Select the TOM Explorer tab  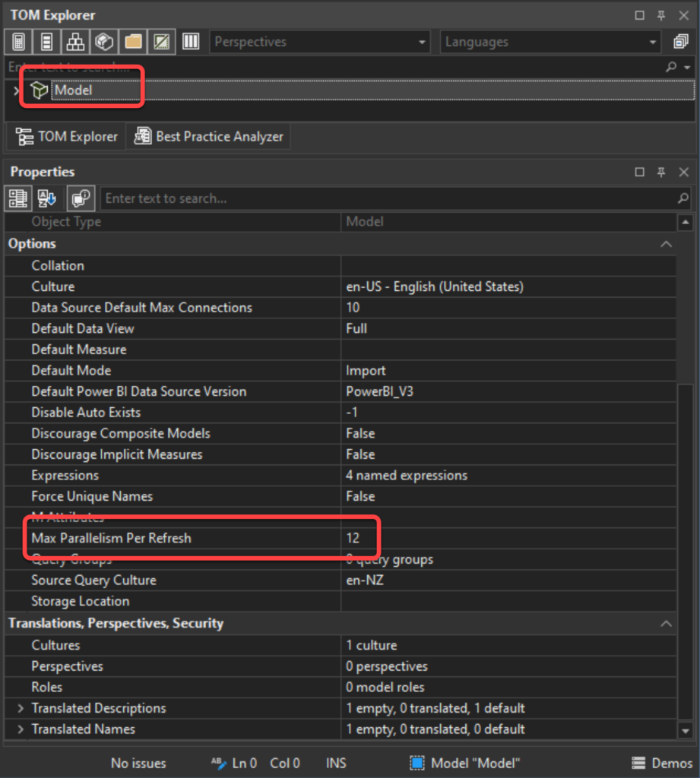pos(66,136)
